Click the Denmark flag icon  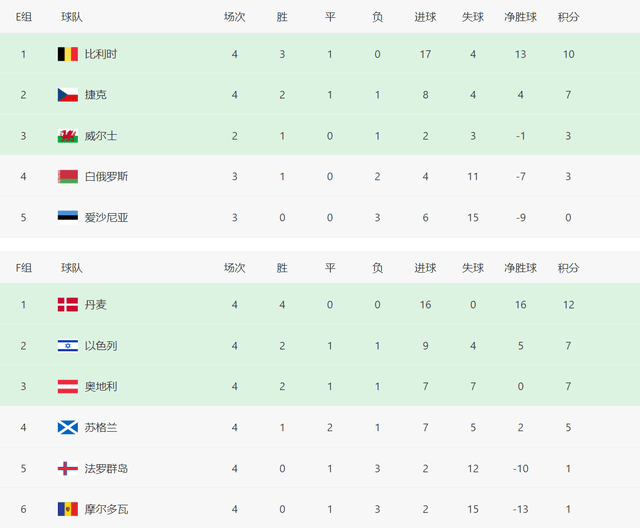click(67, 305)
